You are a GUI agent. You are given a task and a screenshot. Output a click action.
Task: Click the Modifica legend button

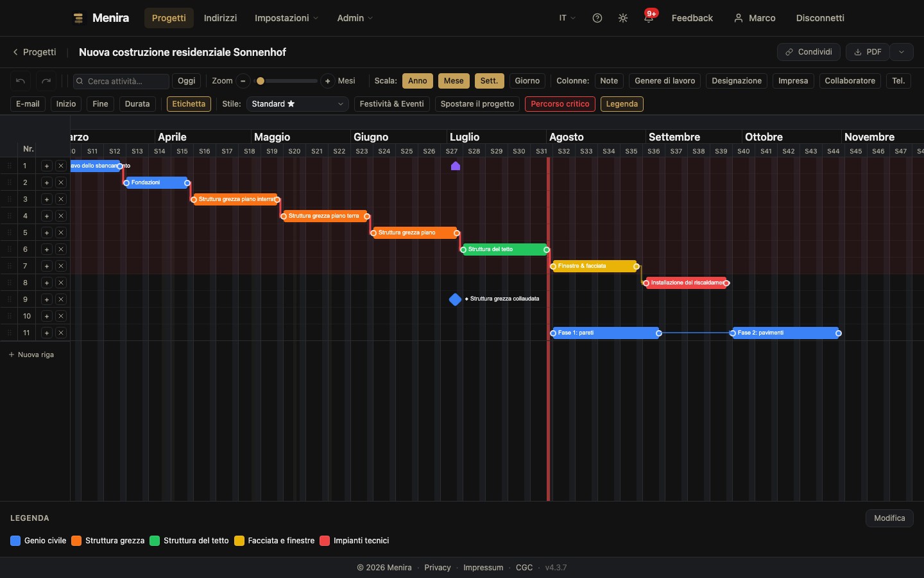tap(889, 518)
